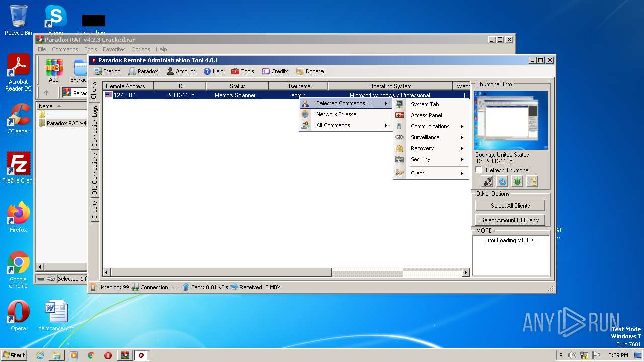Click the Extract icon in the WinRAR toolbar
Image resolution: width=644 pixels, height=362 pixels.
tap(79, 71)
